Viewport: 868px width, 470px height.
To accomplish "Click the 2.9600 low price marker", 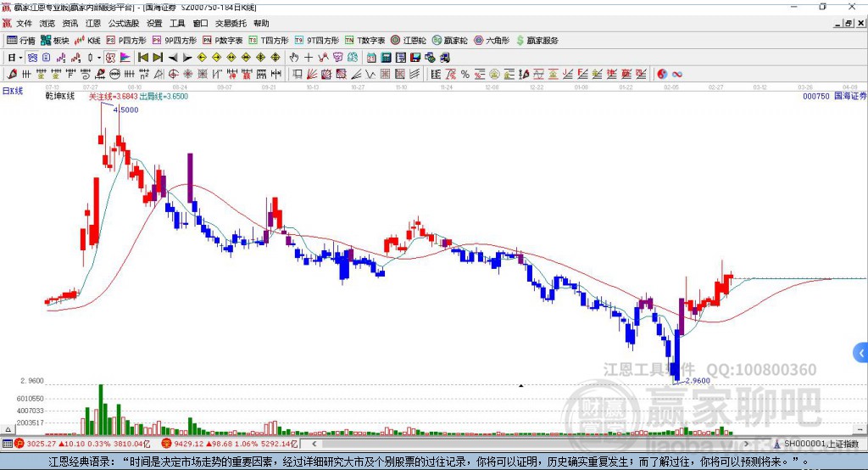I will click(x=698, y=381).
